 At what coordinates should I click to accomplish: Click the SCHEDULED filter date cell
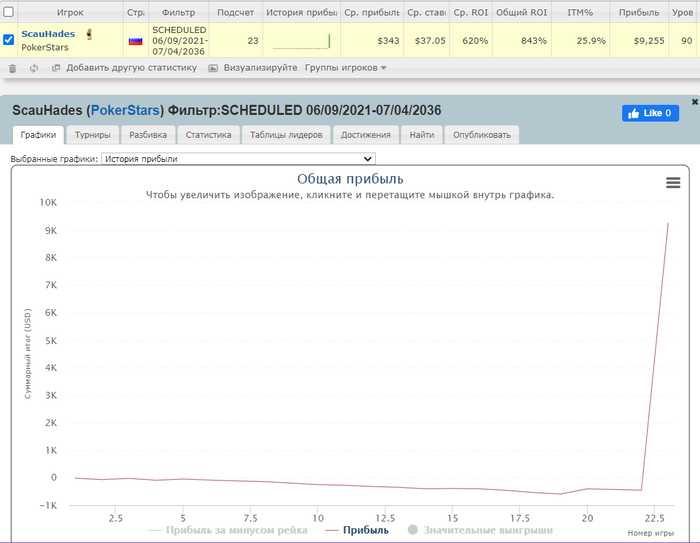(179, 41)
